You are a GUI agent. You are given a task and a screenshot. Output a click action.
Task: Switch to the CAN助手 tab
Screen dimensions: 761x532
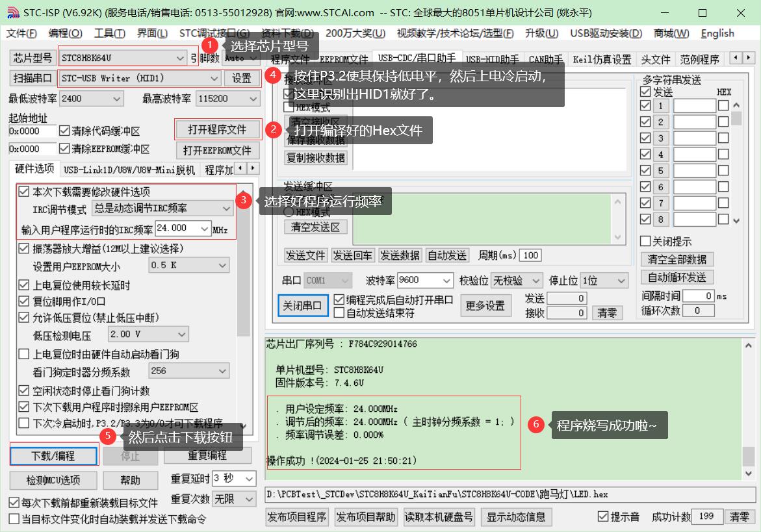(x=545, y=60)
